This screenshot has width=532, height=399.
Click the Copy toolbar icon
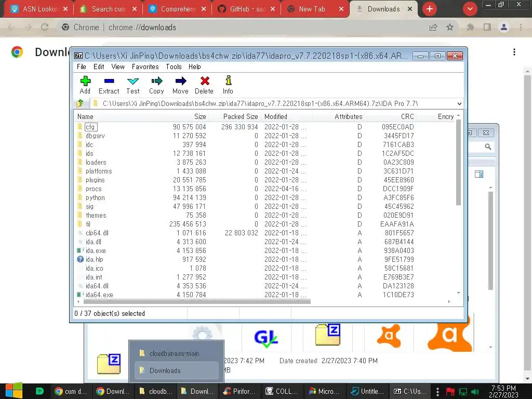click(156, 85)
